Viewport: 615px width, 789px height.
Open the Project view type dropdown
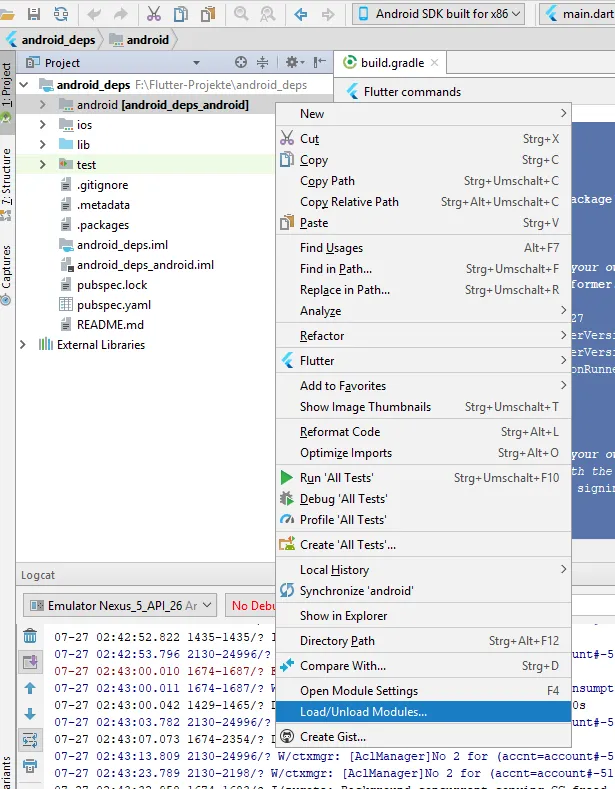point(197,63)
